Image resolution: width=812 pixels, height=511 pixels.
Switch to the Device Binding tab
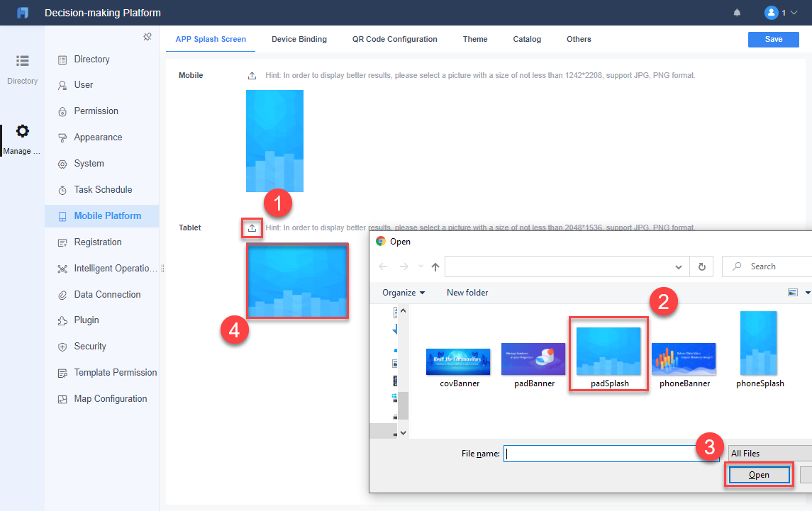(x=299, y=39)
